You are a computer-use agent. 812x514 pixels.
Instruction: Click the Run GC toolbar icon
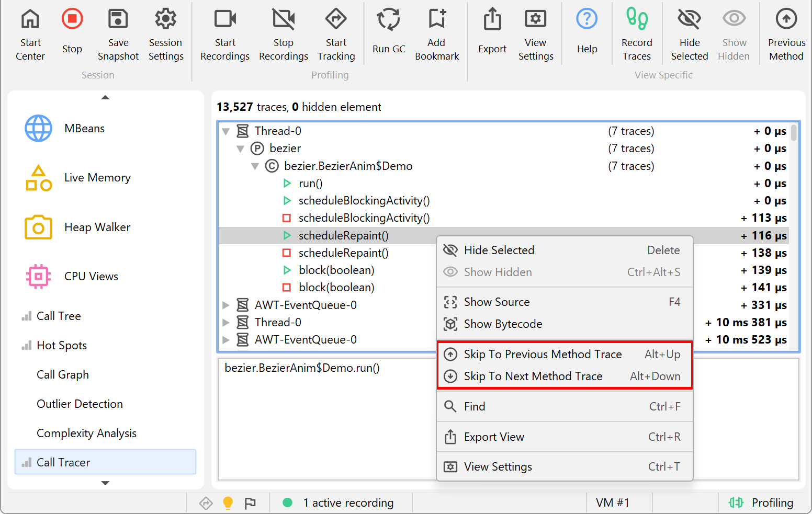[388, 20]
